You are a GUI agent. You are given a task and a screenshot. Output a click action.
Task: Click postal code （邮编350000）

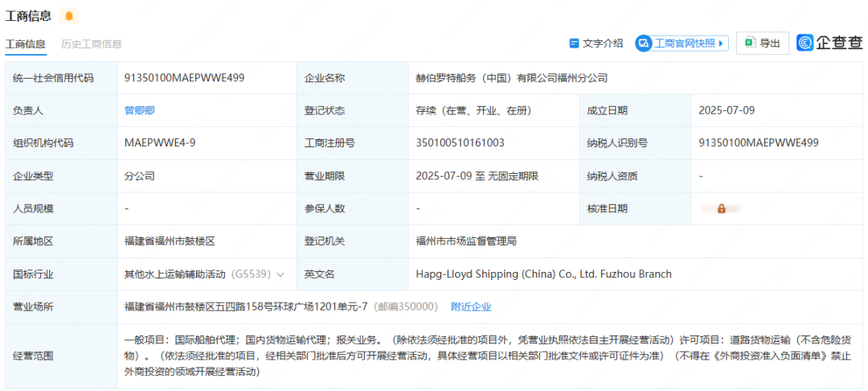(x=405, y=307)
